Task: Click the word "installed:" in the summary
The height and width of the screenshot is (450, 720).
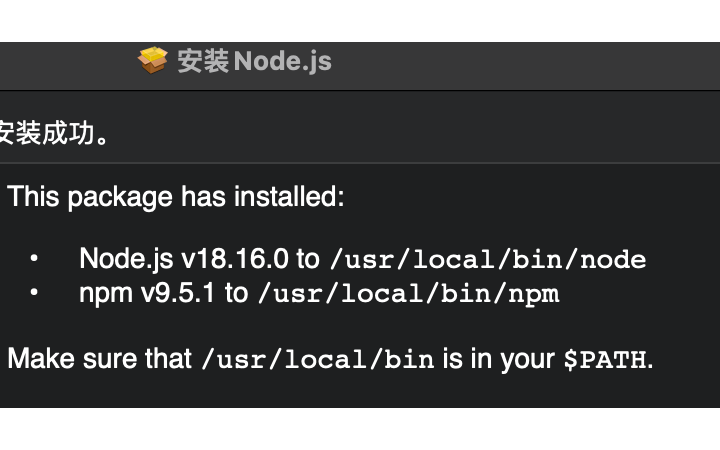Action: coord(289,197)
